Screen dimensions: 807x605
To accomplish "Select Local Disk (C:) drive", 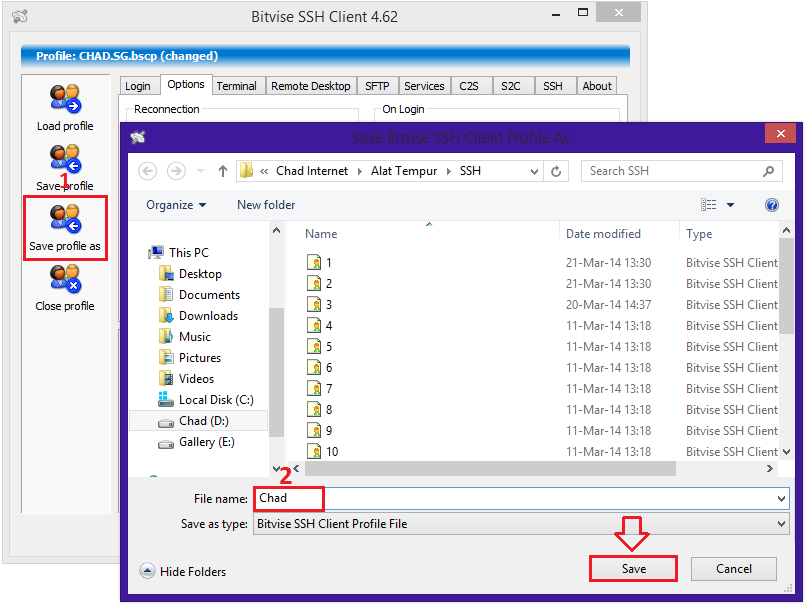I will (206, 400).
